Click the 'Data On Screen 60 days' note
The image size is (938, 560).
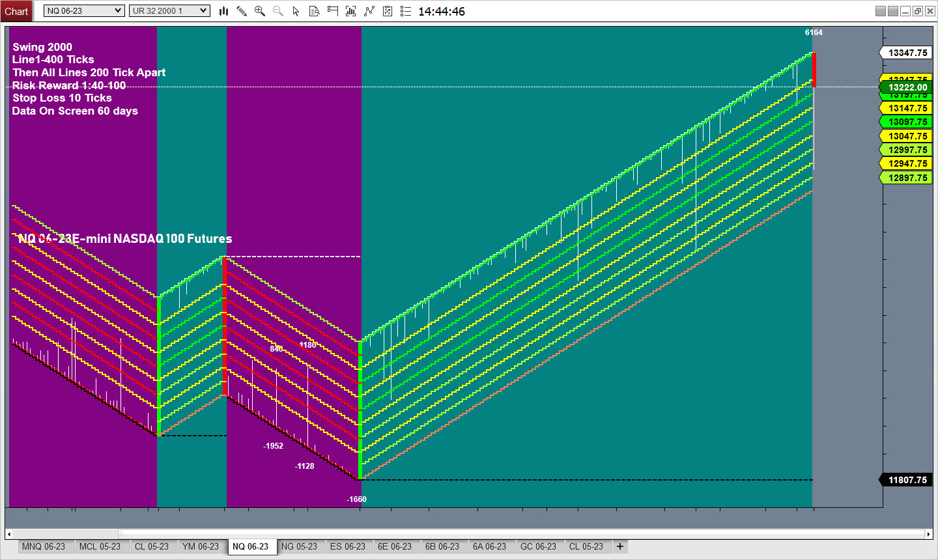[75, 111]
